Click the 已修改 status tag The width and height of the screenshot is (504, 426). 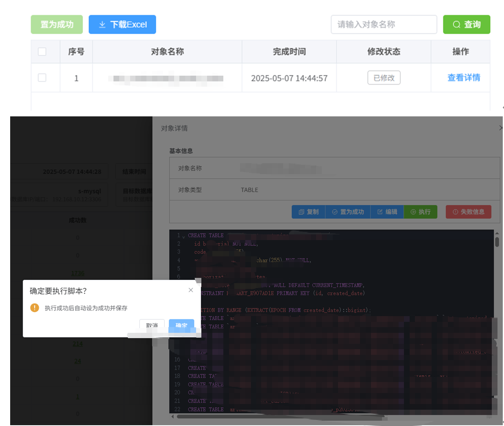coord(384,78)
